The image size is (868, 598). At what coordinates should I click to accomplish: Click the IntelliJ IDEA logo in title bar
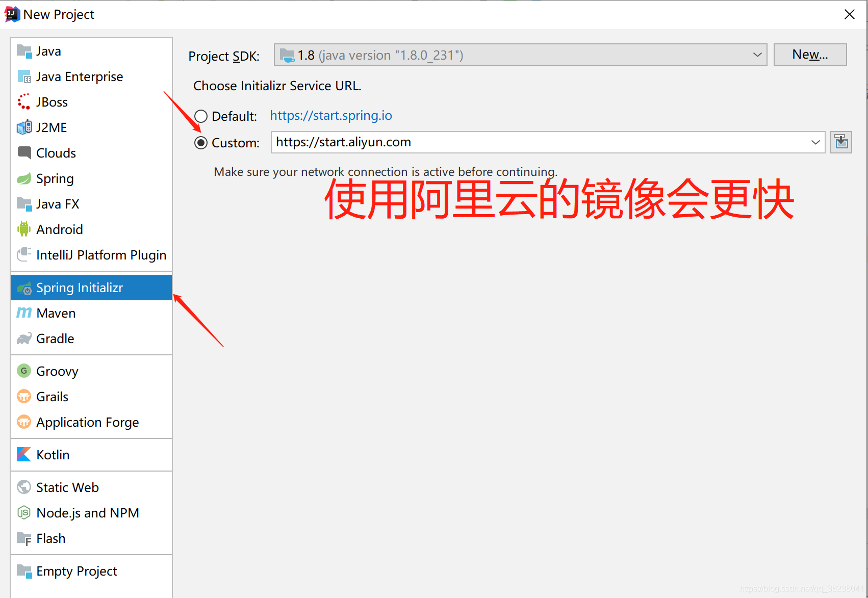coord(12,14)
